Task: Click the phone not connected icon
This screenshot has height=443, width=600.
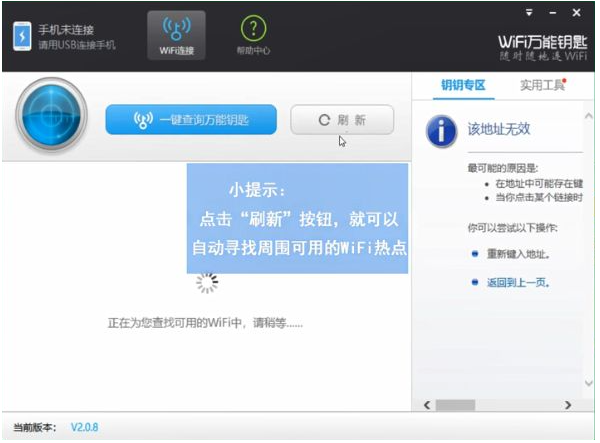Action: pos(22,36)
